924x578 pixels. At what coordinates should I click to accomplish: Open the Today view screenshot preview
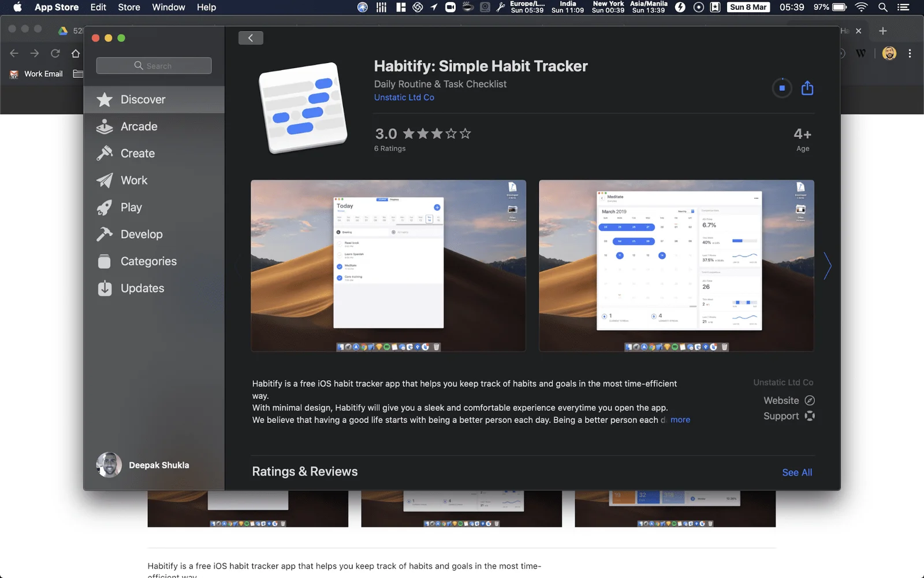tap(388, 266)
